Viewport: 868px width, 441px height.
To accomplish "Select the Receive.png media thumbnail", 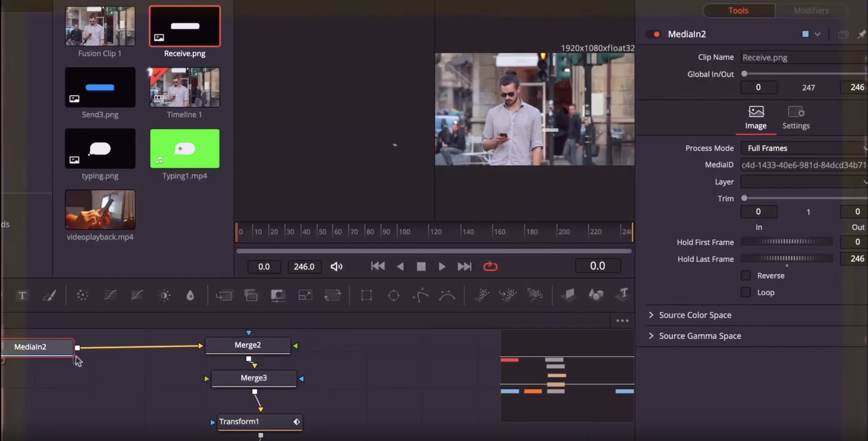I will 185,26.
